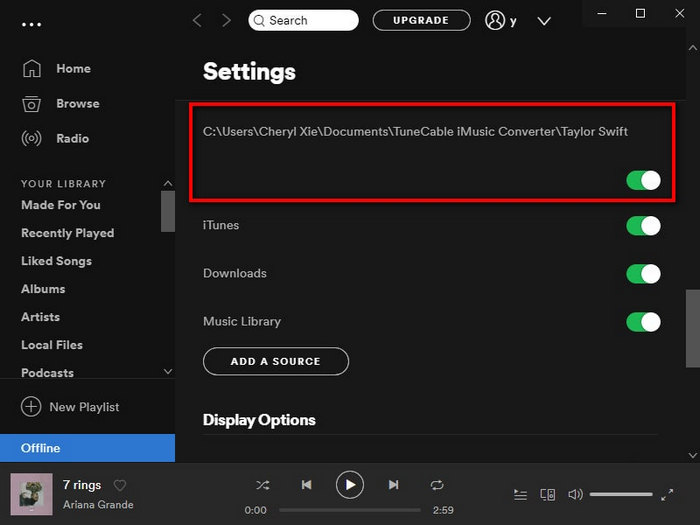Click the Radio broadcast icon
700x525 pixels.
coord(31,138)
